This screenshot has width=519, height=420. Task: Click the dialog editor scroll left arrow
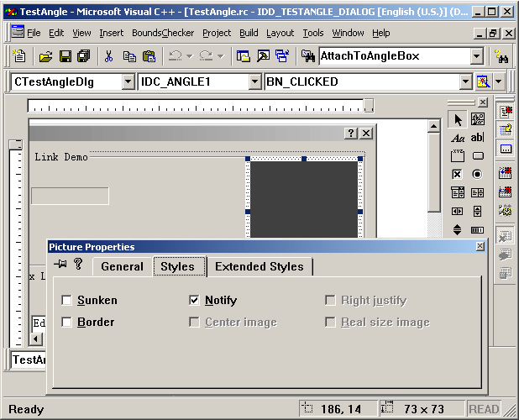click(x=36, y=339)
